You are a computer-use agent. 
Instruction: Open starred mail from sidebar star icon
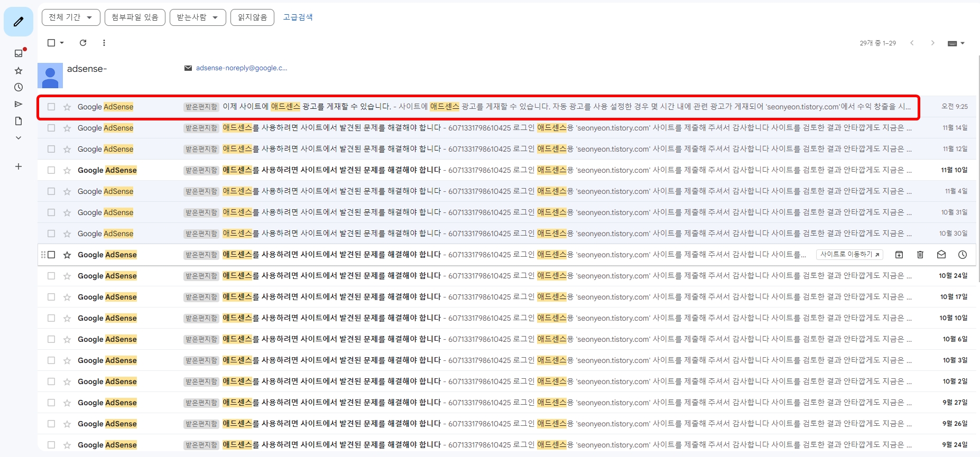click(x=19, y=70)
